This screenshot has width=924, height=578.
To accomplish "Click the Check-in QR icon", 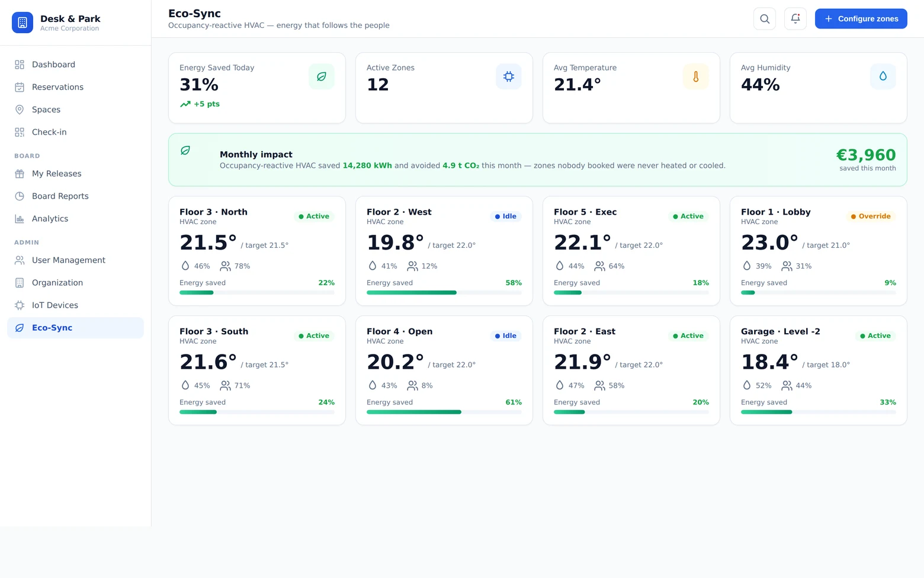I will pos(20,132).
